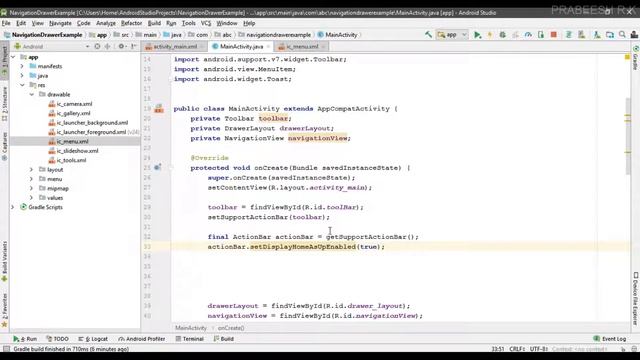Open app run configuration dropdown
Screen dimensions: 640x360
451,35
